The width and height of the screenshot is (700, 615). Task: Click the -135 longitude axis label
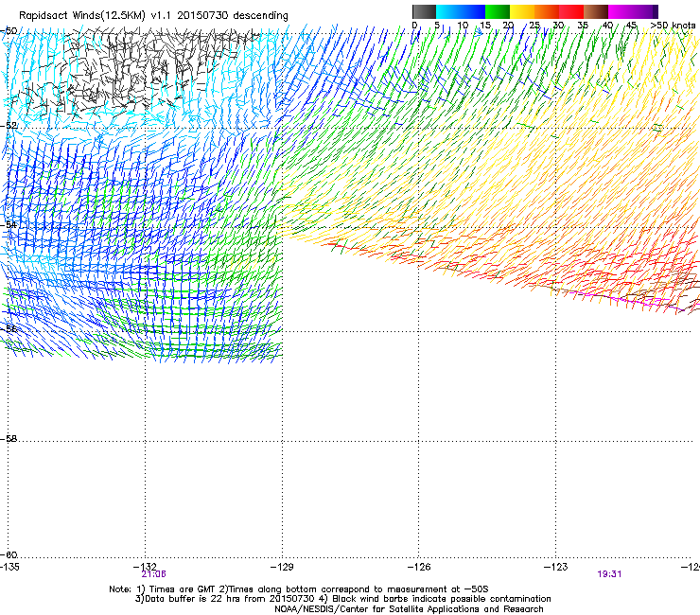tap(9, 567)
